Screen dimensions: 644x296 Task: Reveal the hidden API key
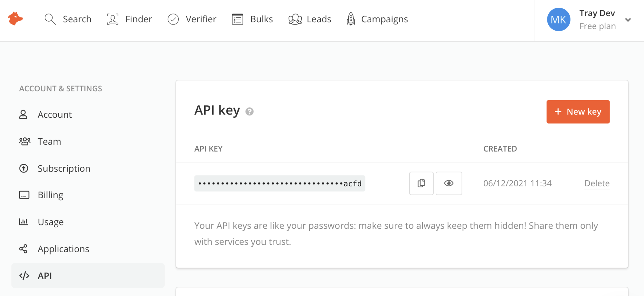pos(449,183)
